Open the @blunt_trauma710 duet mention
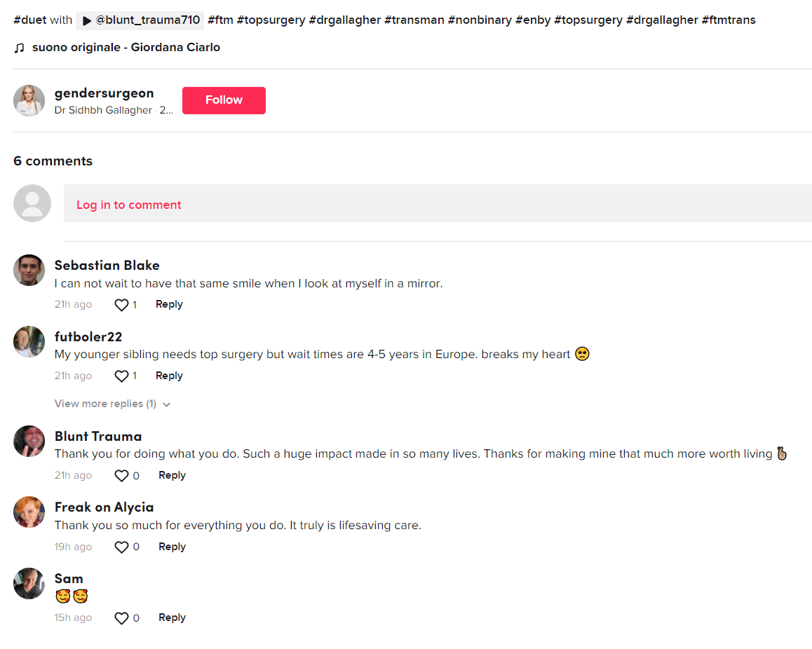The width and height of the screenshot is (812, 649). [140, 20]
